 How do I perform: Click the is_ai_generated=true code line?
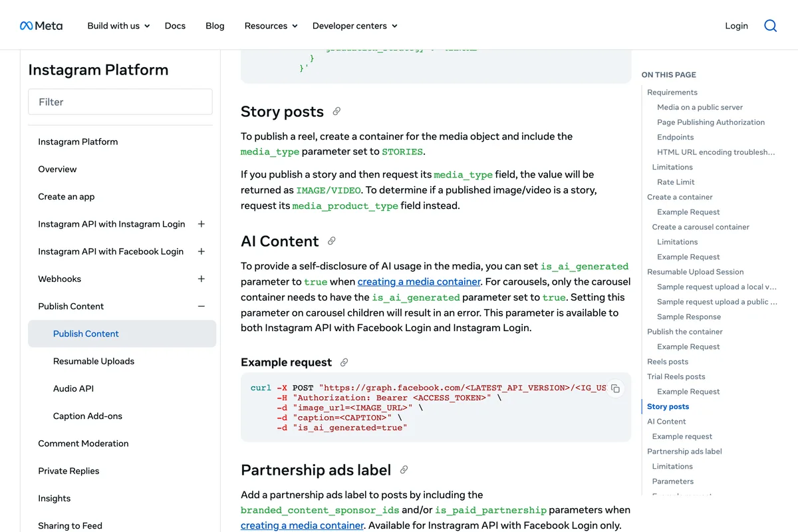(342, 428)
